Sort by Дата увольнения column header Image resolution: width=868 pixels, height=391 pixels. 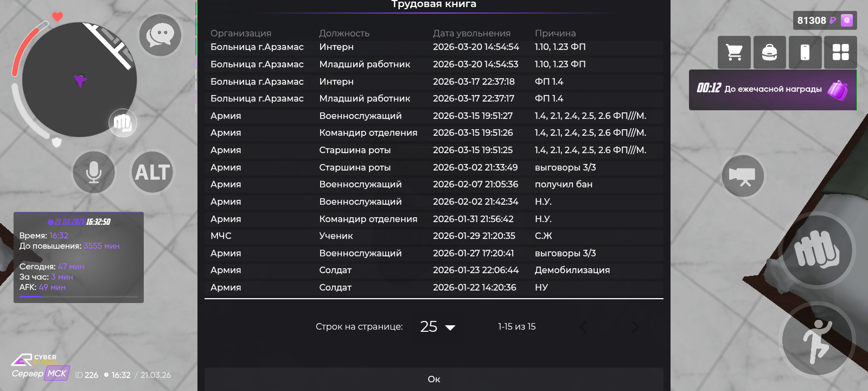click(471, 33)
